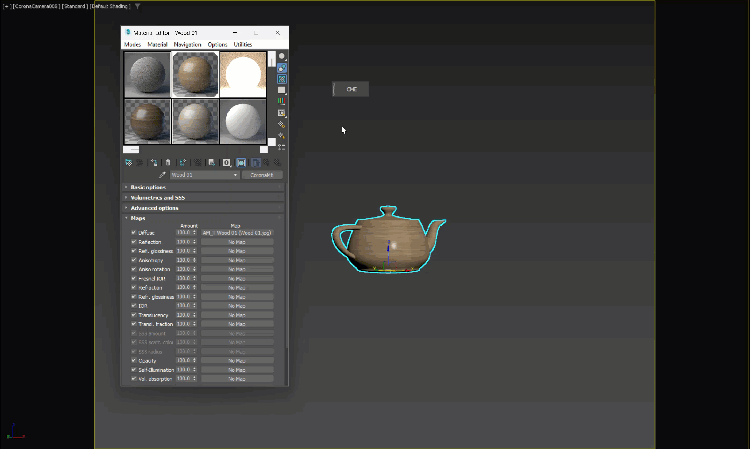The height and width of the screenshot is (449, 750).
Task: Click the Sample UV Tiling icon
Action: click(x=282, y=90)
